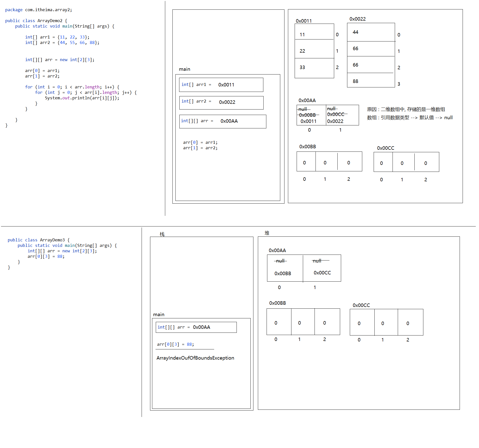This screenshot has height=448, width=479.
Task: Click the 栈 stack label
Action: (162, 234)
